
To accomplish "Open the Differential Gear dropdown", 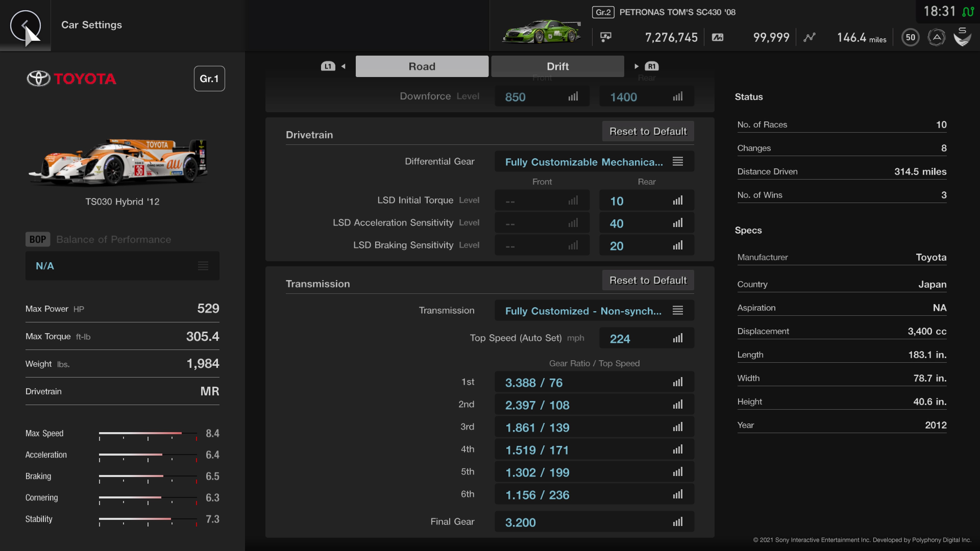I will click(x=594, y=162).
